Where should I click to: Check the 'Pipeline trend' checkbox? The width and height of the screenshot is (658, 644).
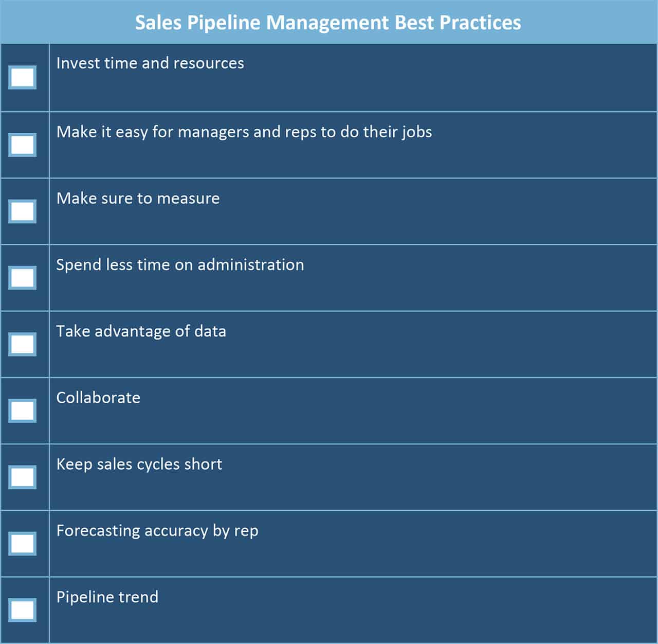point(23,610)
